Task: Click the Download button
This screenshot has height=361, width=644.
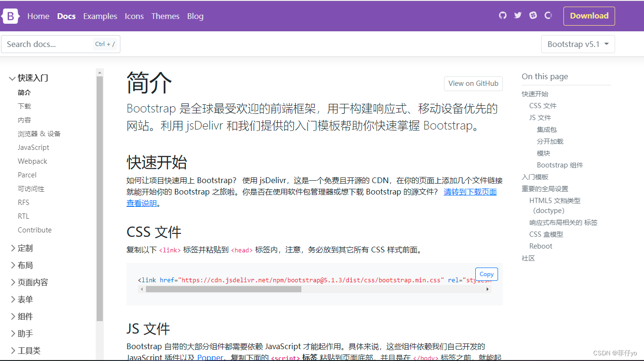Action: click(x=589, y=16)
